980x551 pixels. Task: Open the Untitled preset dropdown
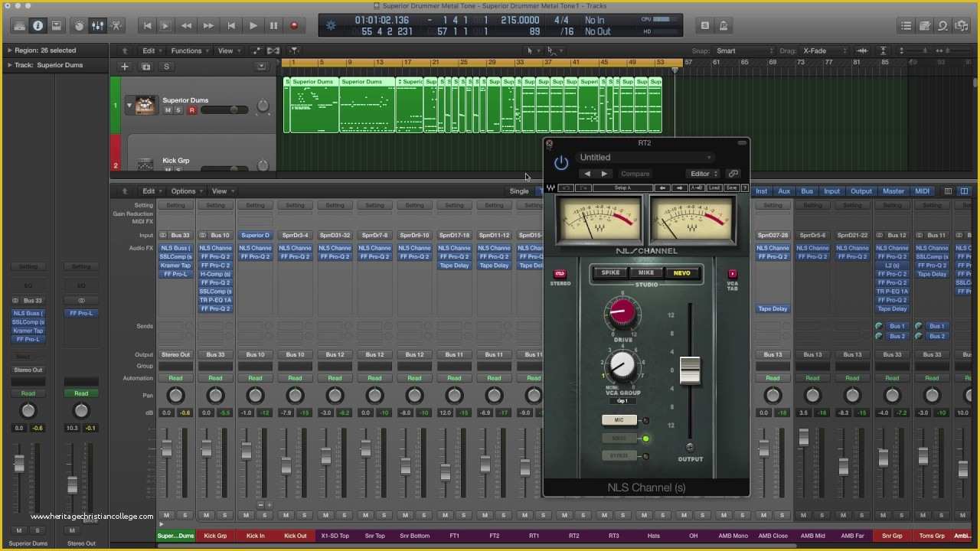coord(645,157)
